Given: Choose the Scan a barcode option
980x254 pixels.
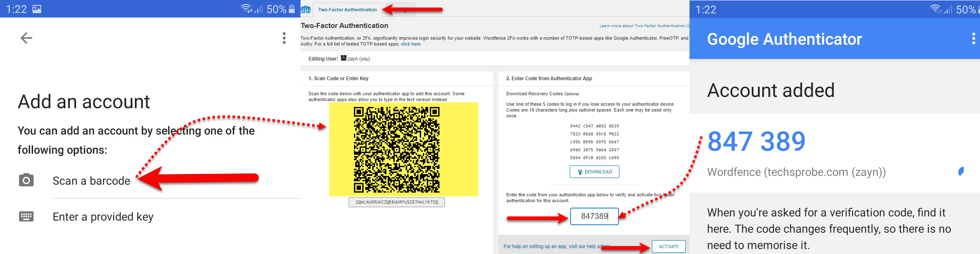Looking at the screenshot, I should (x=91, y=180).
